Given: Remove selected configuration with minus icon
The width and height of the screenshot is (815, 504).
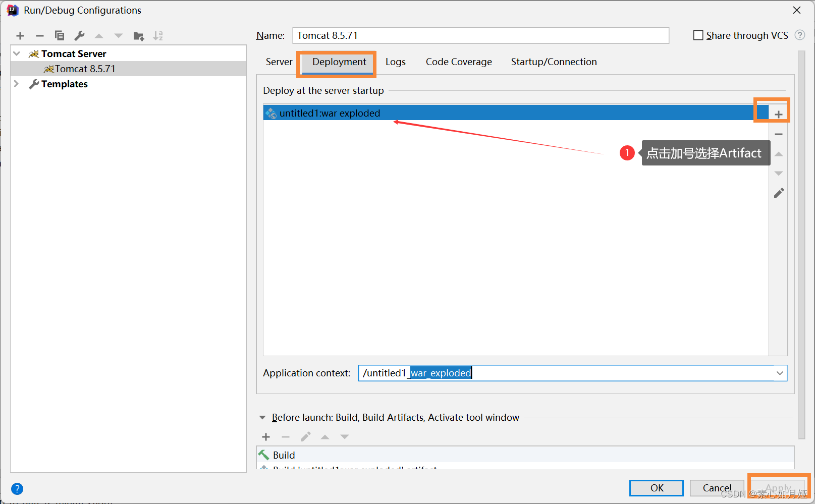Looking at the screenshot, I should tap(40, 36).
